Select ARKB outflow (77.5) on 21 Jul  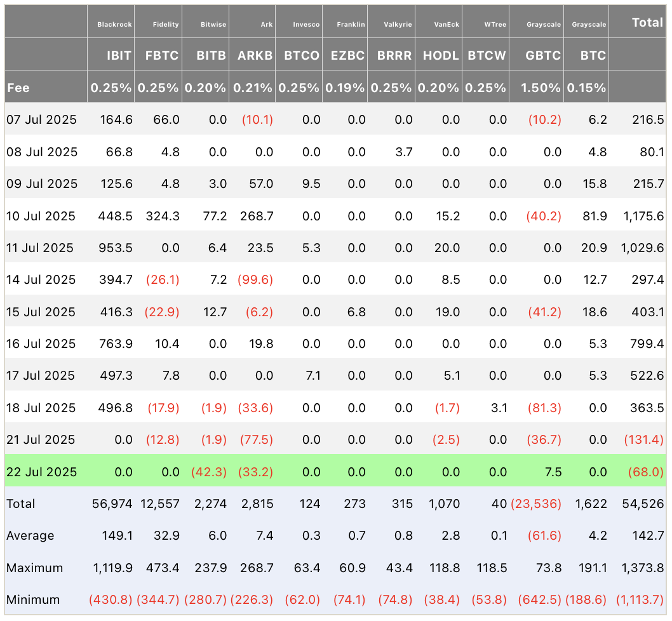[255, 439]
